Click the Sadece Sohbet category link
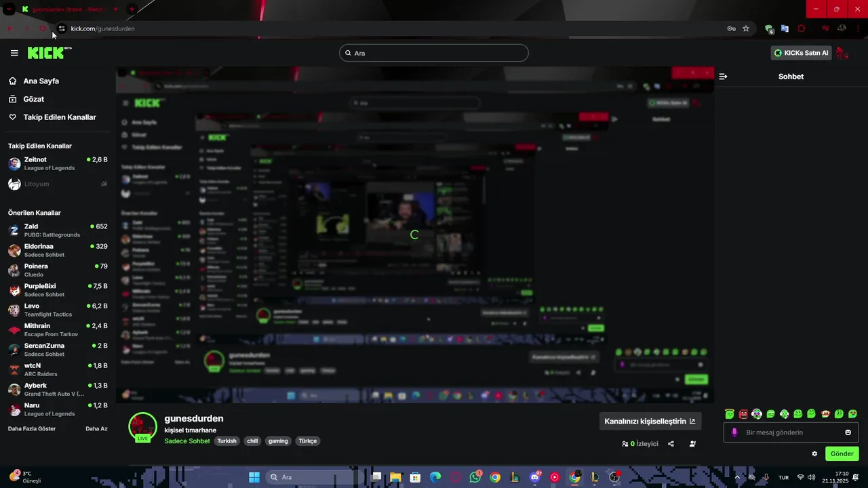The width and height of the screenshot is (868, 488). click(x=187, y=441)
